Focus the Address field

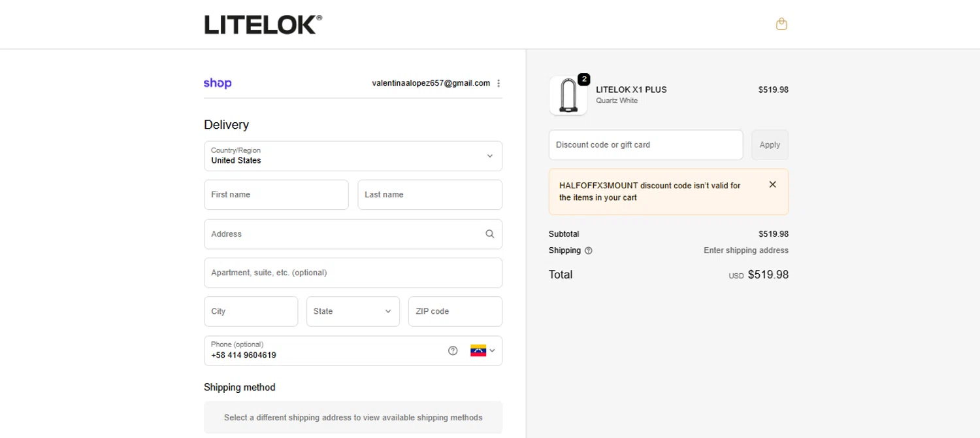tap(353, 234)
